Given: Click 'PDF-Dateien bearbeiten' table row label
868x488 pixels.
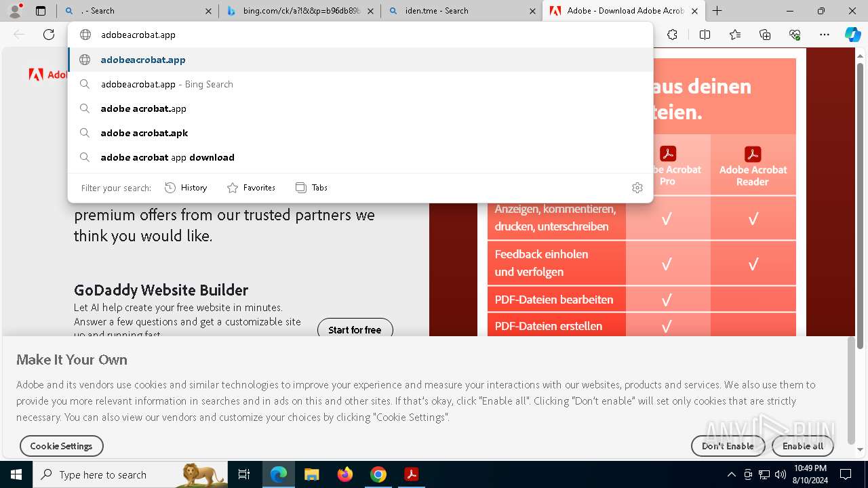Looking at the screenshot, I should (554, 300).
